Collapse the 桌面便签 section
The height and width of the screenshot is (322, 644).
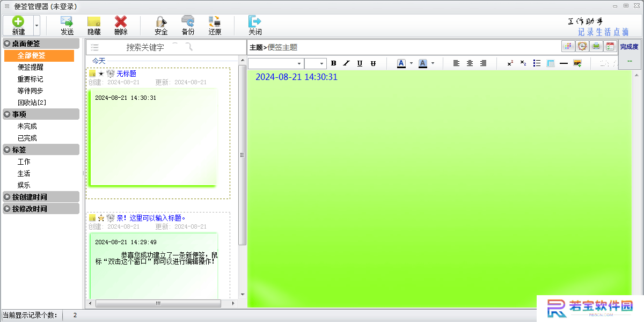pos(8,43)
